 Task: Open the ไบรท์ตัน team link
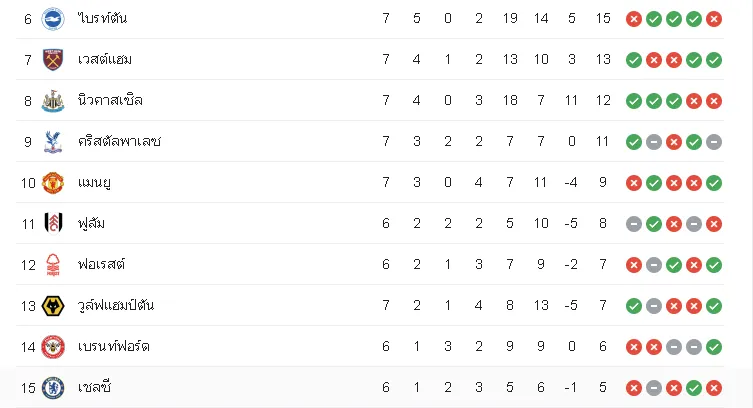pyautogui.click(x=102, y=19)
